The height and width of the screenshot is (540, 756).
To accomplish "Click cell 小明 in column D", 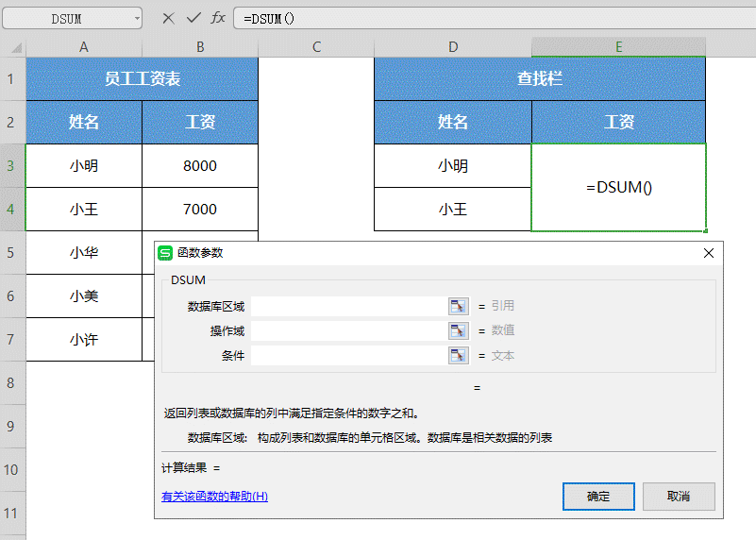I will point(453,165).
